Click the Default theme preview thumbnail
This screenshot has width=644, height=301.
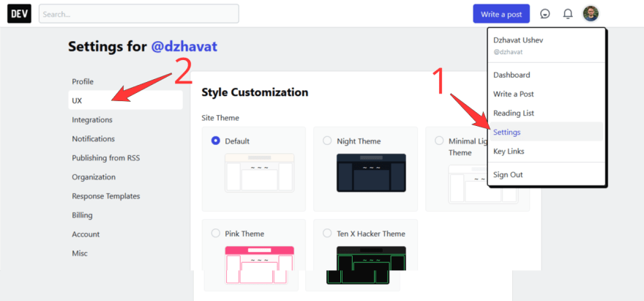[259, 173]
